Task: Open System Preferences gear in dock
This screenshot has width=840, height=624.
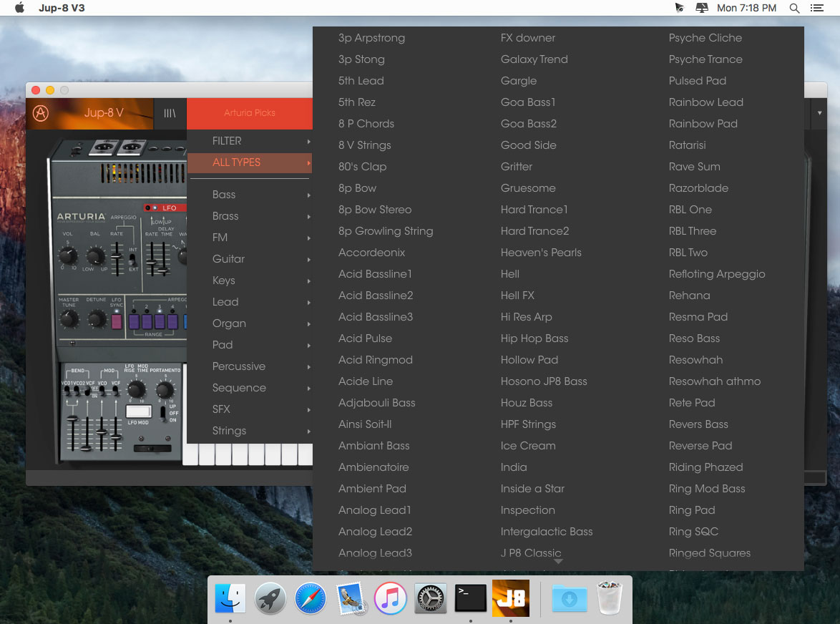Action: point(430,598)
